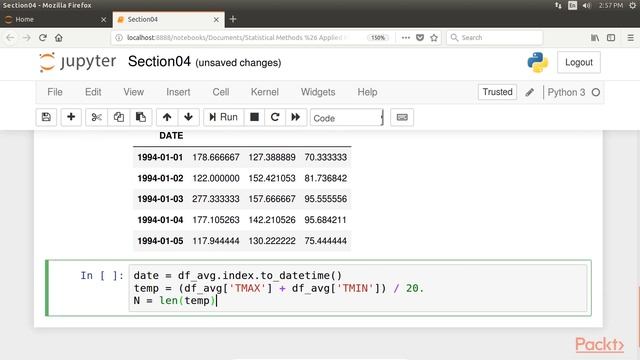The image size is (640, 360).
Task: Go back in Firefox
Action: click(10, 38)
